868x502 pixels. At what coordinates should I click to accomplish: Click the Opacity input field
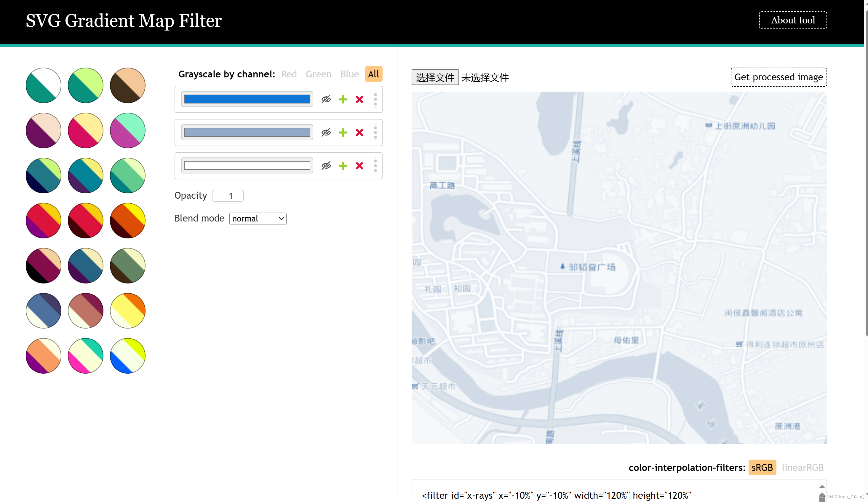(x=228, y=196)
